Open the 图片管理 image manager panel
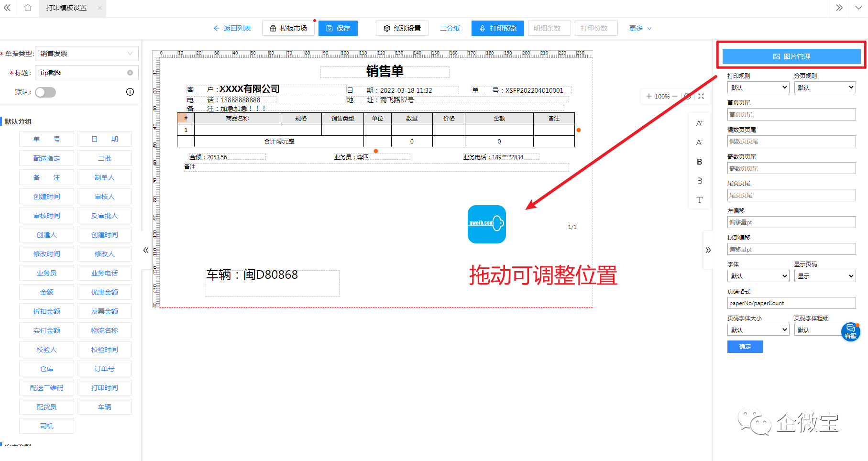 pyautogui.click(x=791, y=56)
